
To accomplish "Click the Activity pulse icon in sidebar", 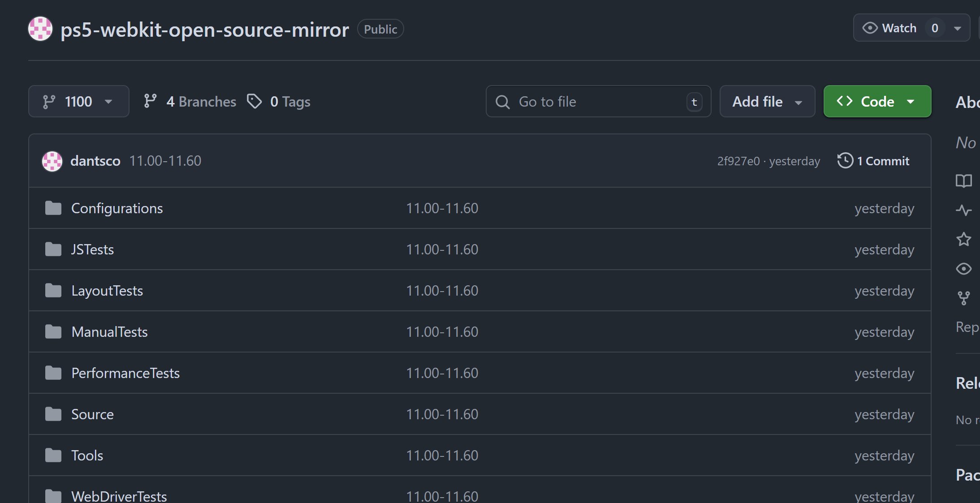I will (x=964, y=210).
